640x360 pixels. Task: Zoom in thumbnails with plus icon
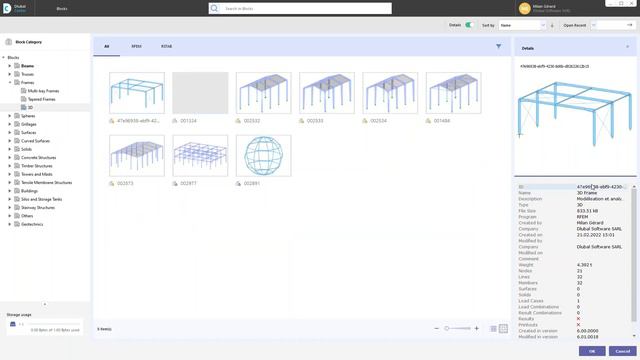coord(476,329)
